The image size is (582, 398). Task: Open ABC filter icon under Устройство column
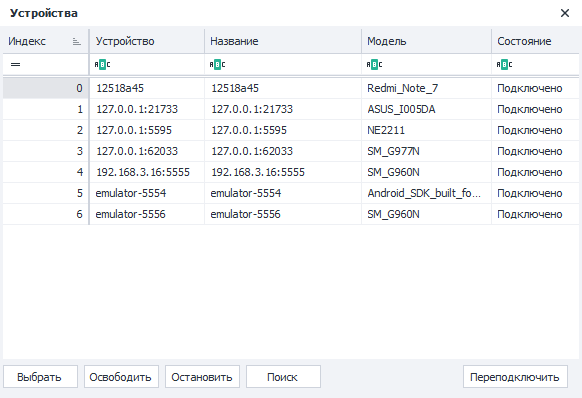(102, 65)
